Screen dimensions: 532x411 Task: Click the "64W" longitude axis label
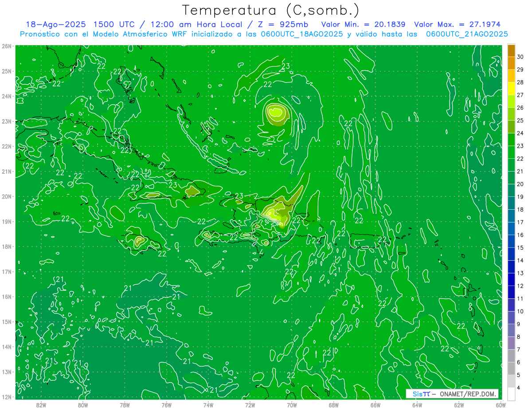coord(417,404)
